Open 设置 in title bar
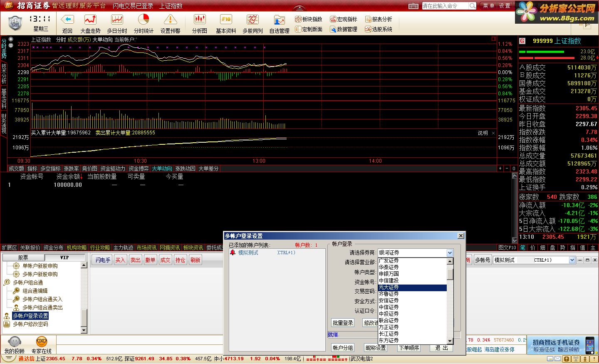The width and height of the screenshot is (599, 364). [x=505, y=6]
